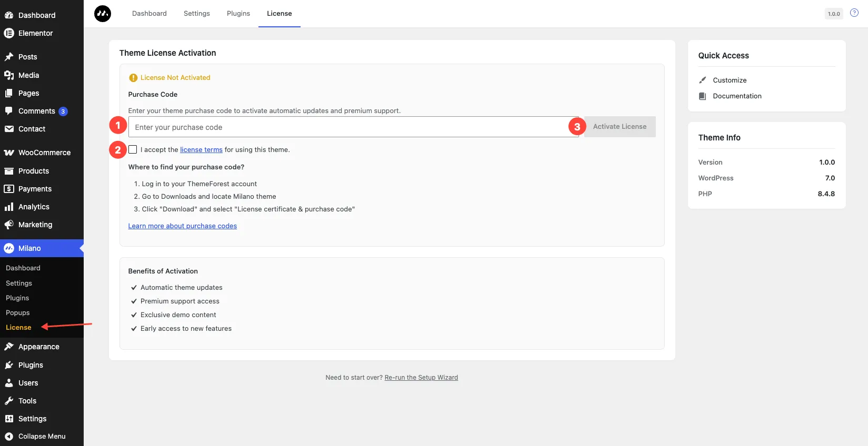Click the Pages icon in sidebar

point(9,93)
